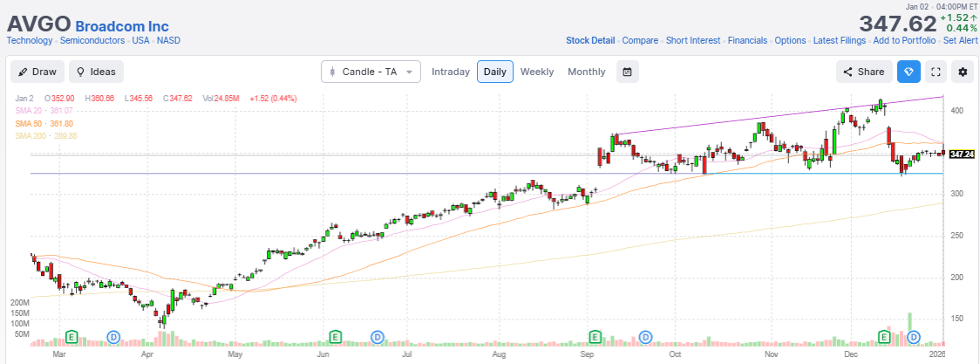Click the 347.62 last price quote
980x364 pixels.
(896, 24)
